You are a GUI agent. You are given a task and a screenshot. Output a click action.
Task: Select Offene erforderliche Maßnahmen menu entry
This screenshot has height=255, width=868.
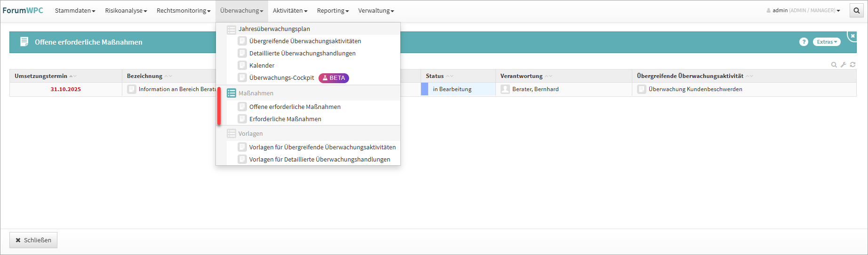(x=295, y=107)
